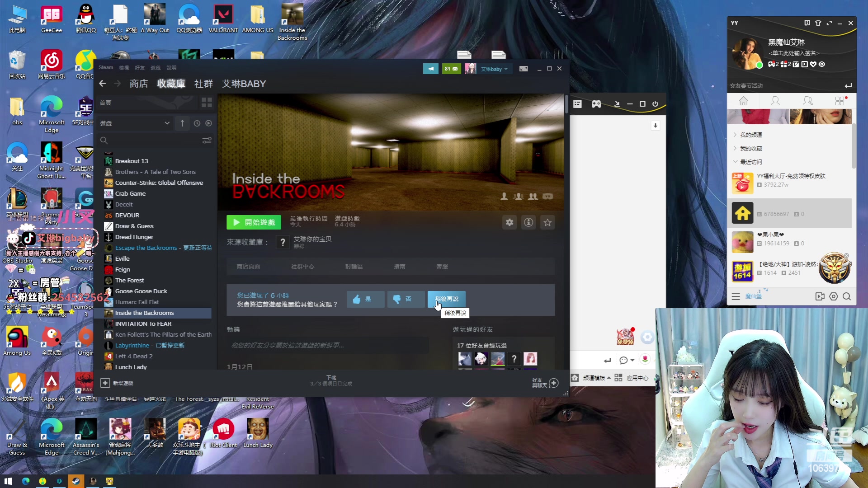Sort library by recent activity clock icon
868x488 pixels.
point(197,123)
